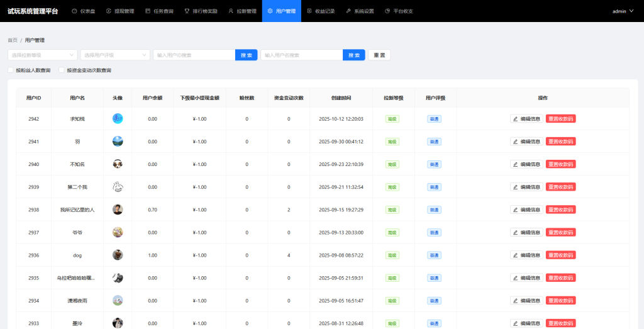This screenshot has height=329, width=644.
Task: Click 重置收款码 for user 2940
Action: 560,164
